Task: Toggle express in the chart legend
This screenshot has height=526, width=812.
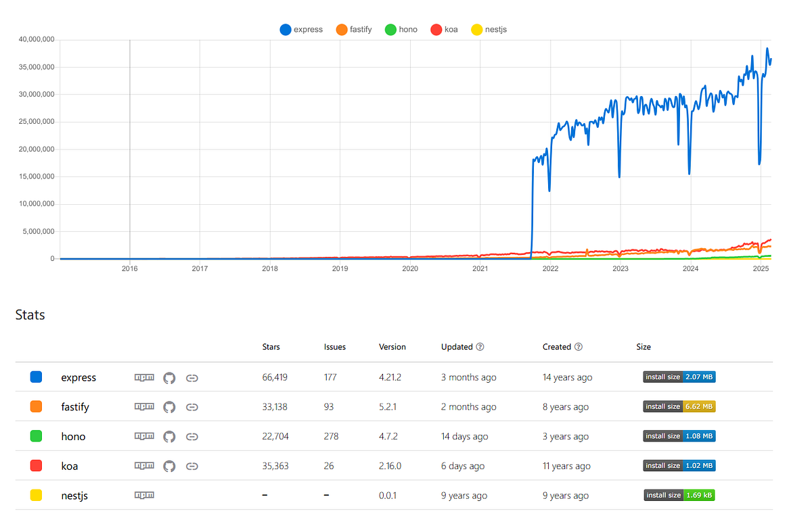Action: pos(301,29)
